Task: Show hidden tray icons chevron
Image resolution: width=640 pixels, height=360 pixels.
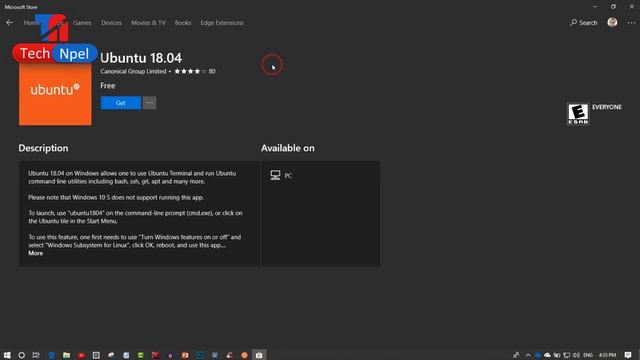Action: click(x=528, y=355)
